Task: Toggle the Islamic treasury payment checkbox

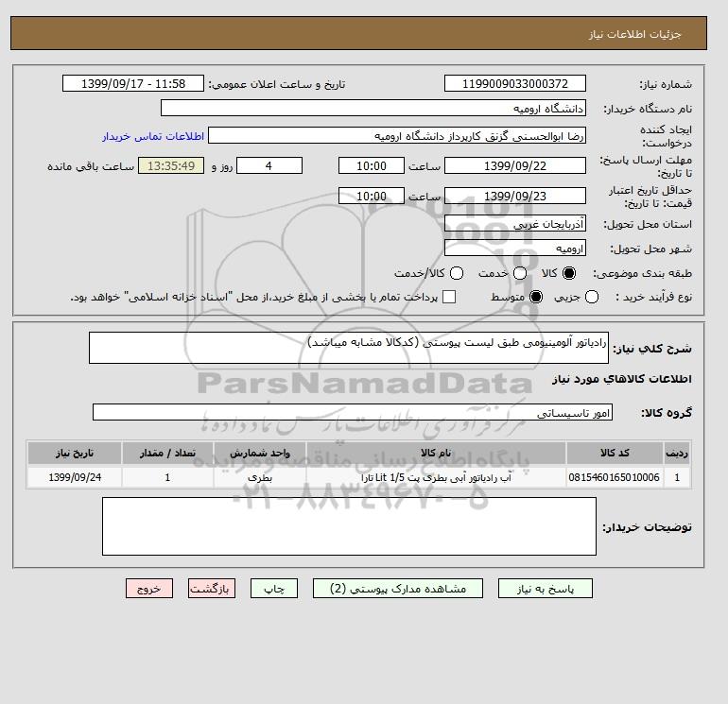Action: (x=449, y=297)
